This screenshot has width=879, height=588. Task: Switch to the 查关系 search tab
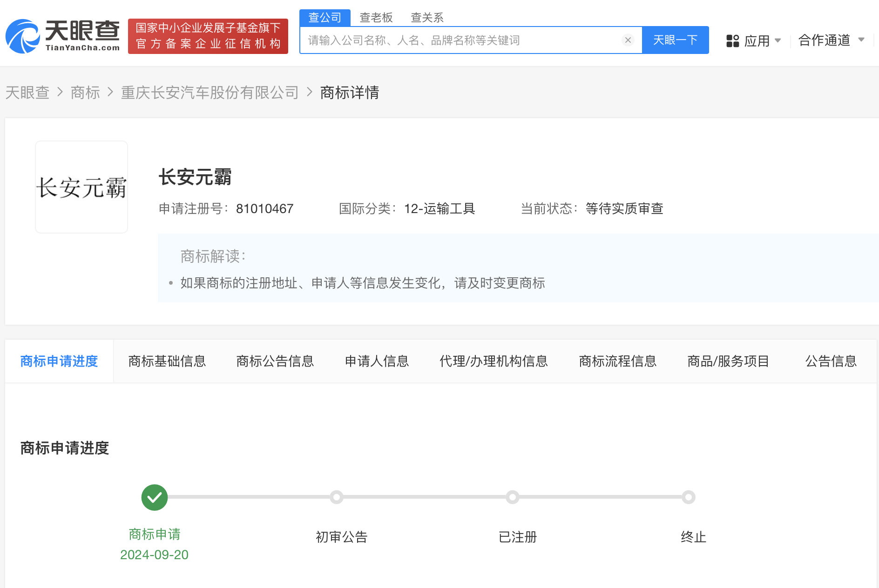coord(426,17)
